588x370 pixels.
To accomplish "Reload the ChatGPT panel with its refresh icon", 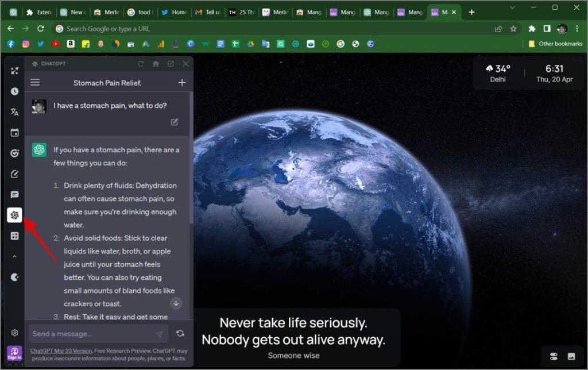I will (141, 64).
